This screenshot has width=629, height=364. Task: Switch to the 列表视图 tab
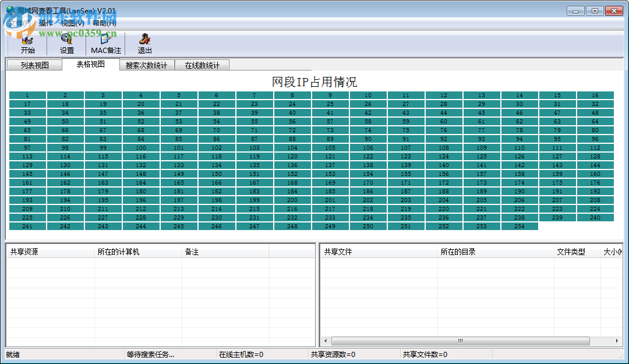[34, 65]
